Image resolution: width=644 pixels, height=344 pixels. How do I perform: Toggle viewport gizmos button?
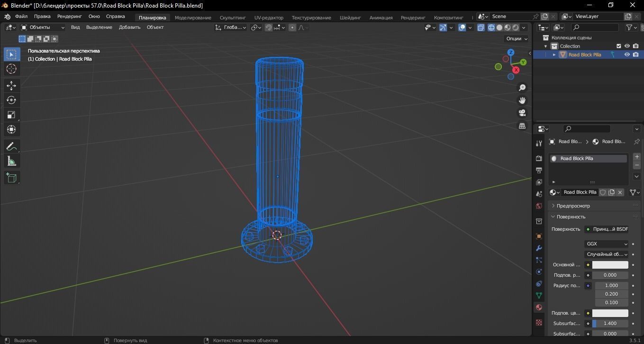click(443, 27)
